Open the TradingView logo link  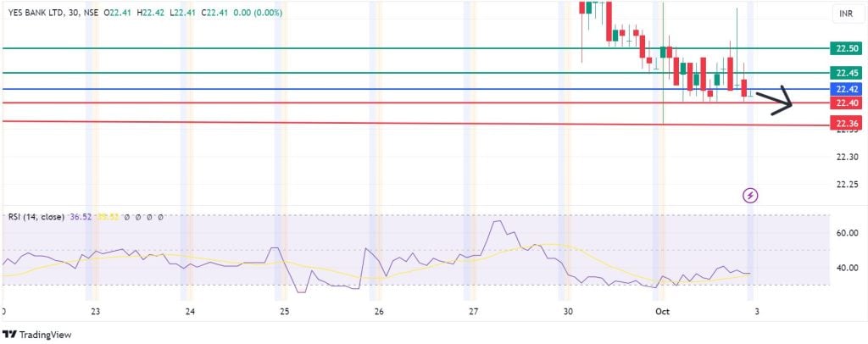pos(37,335)
